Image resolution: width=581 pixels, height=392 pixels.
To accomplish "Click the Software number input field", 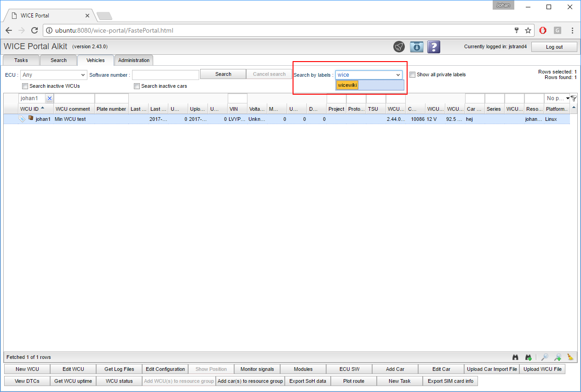I will [165, 75].
